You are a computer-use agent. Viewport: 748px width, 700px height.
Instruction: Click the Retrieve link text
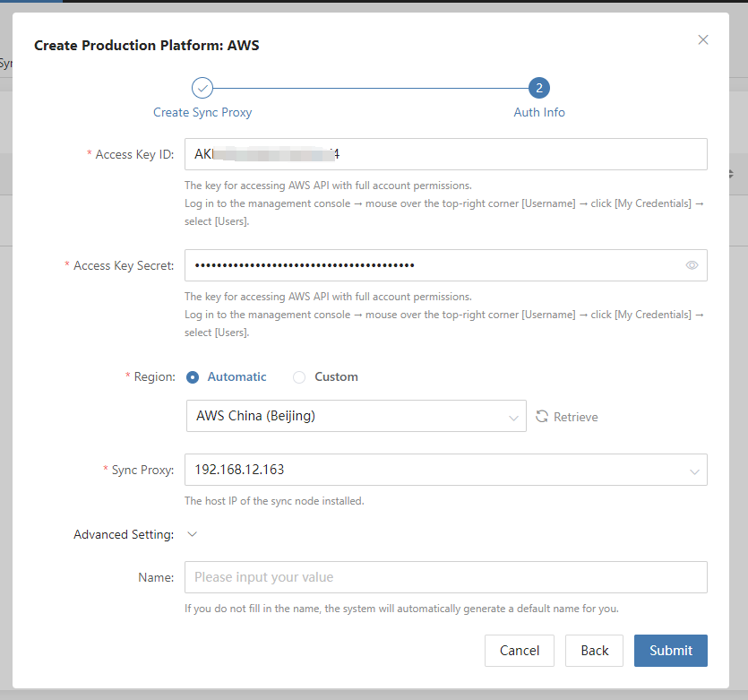[575, 417]
